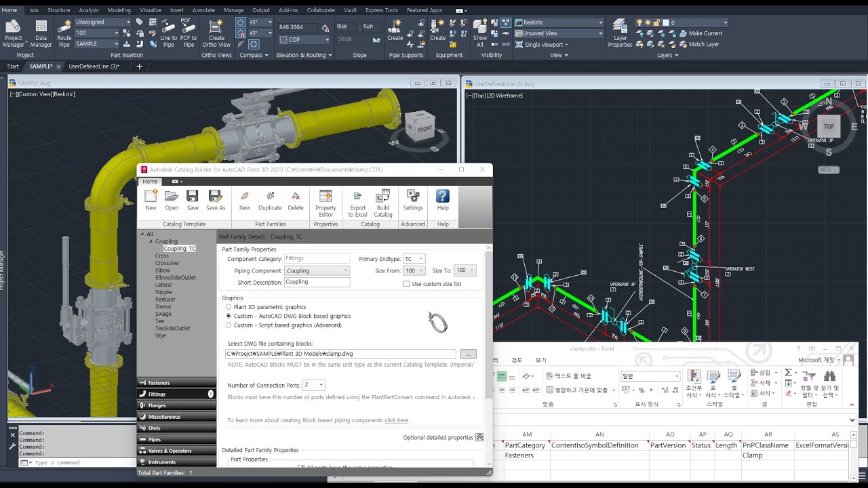Collapse Optional detailed properties section
The image size is (868, 488).
pos(479,438)
